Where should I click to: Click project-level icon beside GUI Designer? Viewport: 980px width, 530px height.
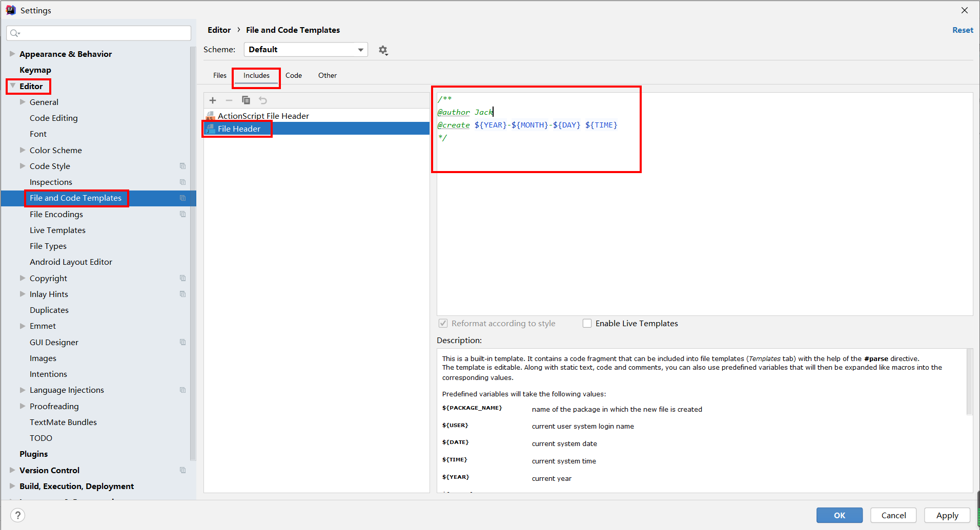coord(182,342)
